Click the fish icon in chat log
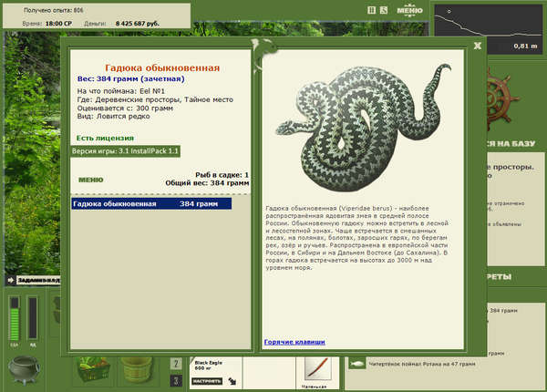This screenshot has height=392, width=547. 356,364
